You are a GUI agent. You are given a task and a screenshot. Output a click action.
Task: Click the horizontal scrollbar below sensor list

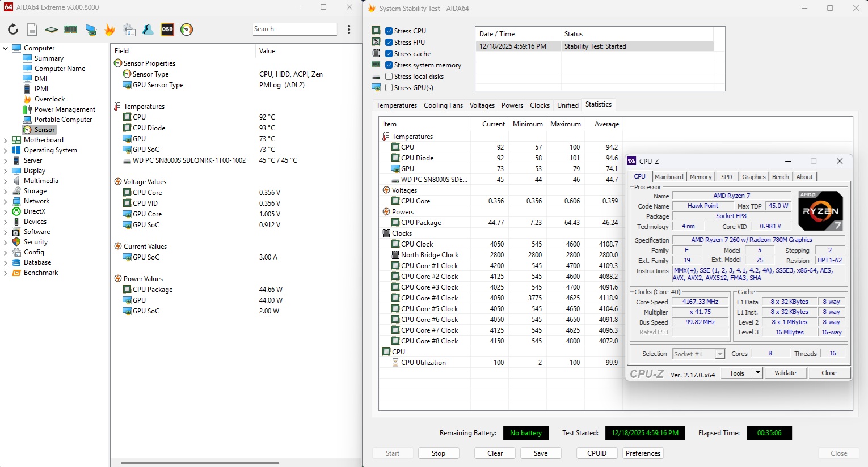coord(200,462)
